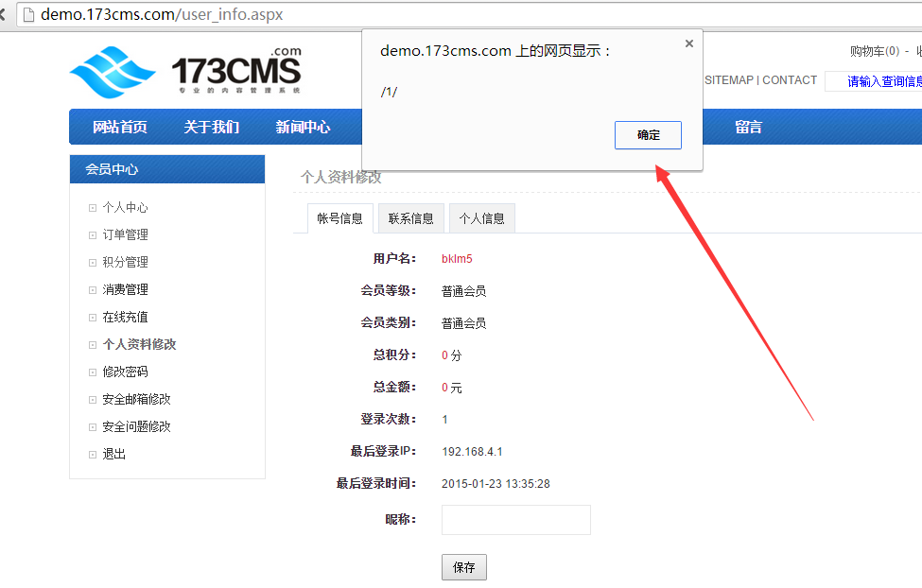Click the 确定 button in the alert dialog

[x=648, y=135]
